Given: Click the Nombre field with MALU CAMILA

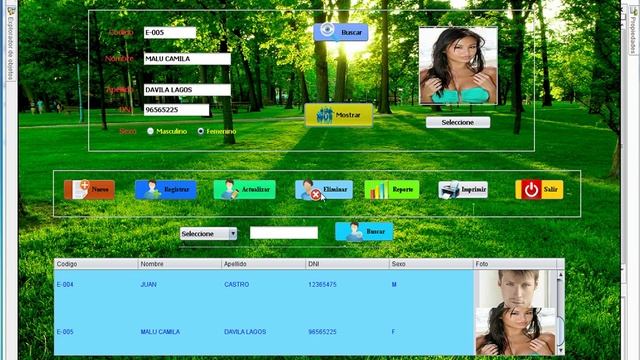Looking at the screenshot, I should 187,59.
